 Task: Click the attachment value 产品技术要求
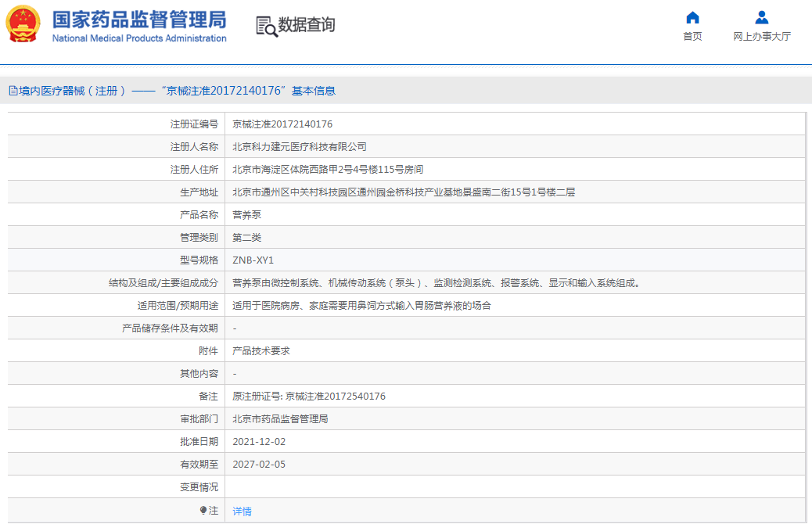pos(261,351)
